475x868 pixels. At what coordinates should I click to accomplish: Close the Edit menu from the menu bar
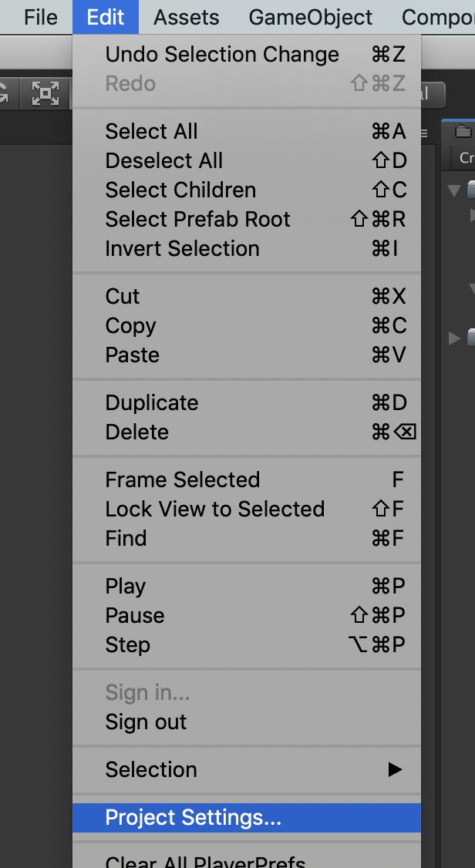(106, 17)
